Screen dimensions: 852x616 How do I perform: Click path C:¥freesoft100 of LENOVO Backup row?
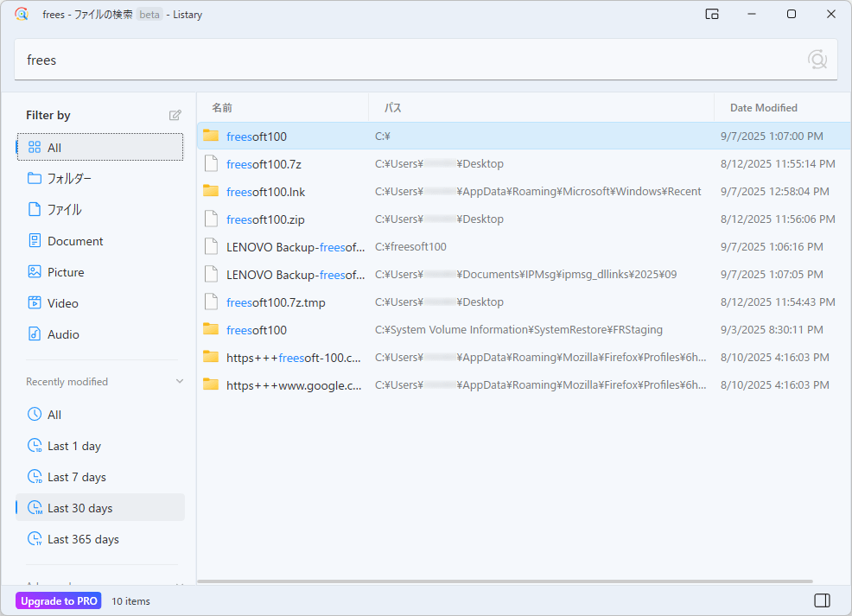coord(410,246)
